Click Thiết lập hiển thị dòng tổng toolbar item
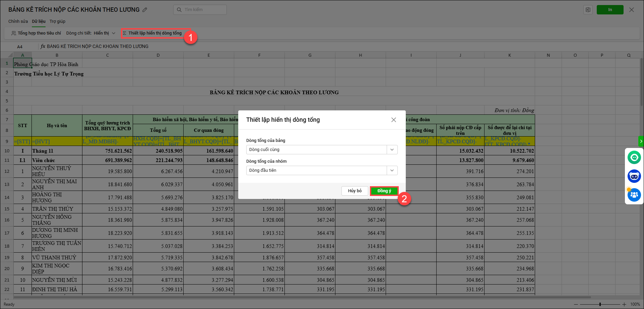The width and height of the screenshot is (644, 309). (x=155, y=33)
